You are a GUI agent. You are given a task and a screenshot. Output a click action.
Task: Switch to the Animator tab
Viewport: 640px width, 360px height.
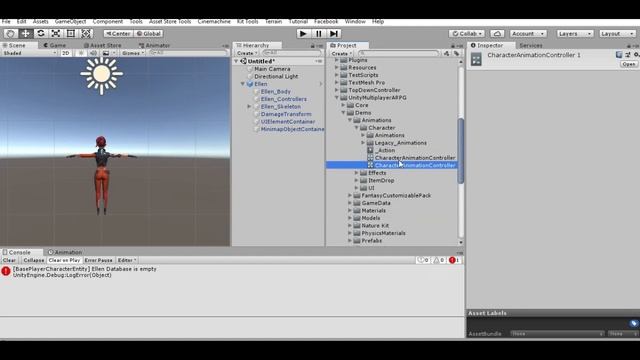point(154,45)
